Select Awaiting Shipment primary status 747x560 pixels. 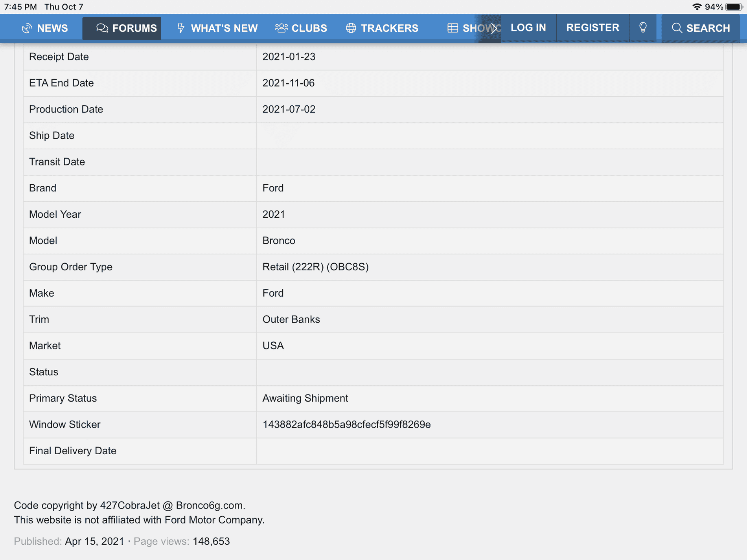click(305, 398)
